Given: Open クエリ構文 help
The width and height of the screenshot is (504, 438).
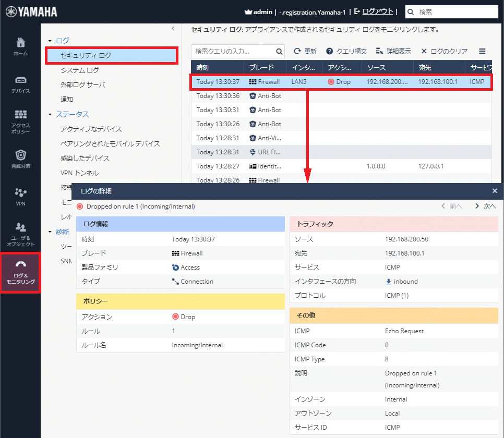Looking at the screenshot, I should click(346, 52).
